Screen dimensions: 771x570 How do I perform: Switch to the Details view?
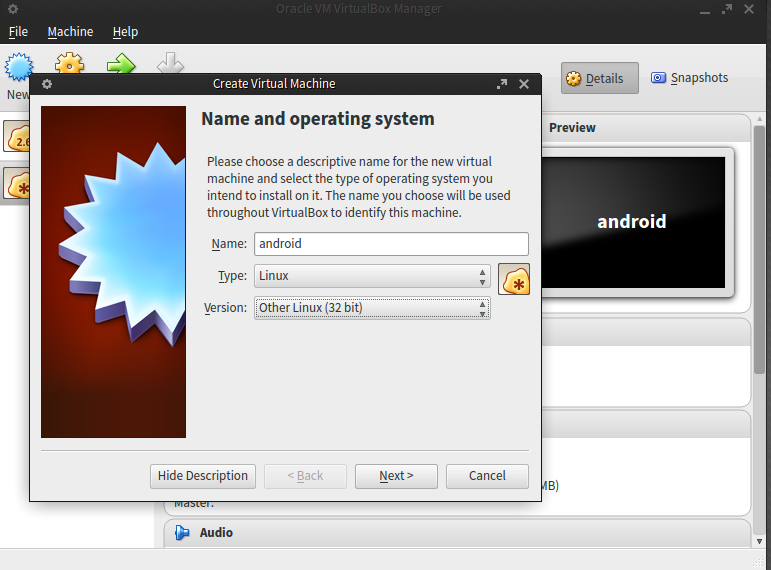600,78
